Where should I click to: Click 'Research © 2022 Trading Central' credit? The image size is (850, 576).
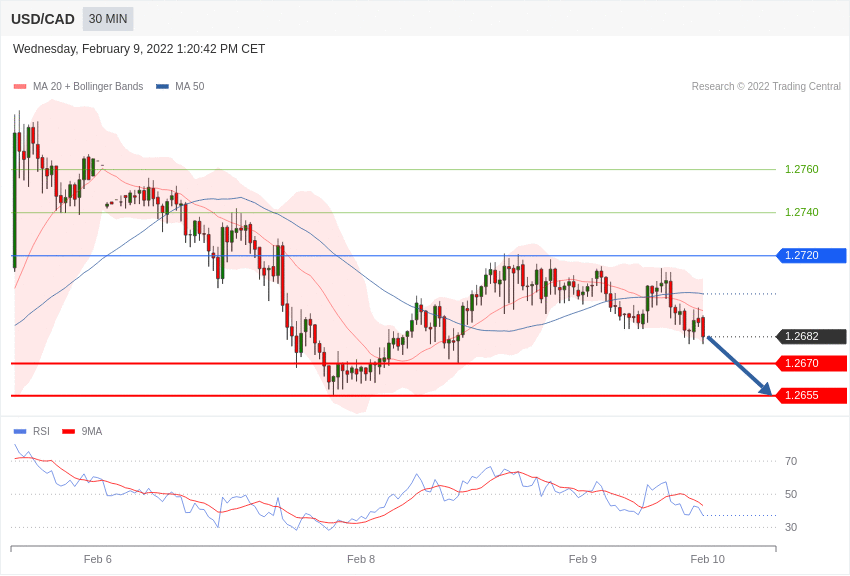click(766, 86)
